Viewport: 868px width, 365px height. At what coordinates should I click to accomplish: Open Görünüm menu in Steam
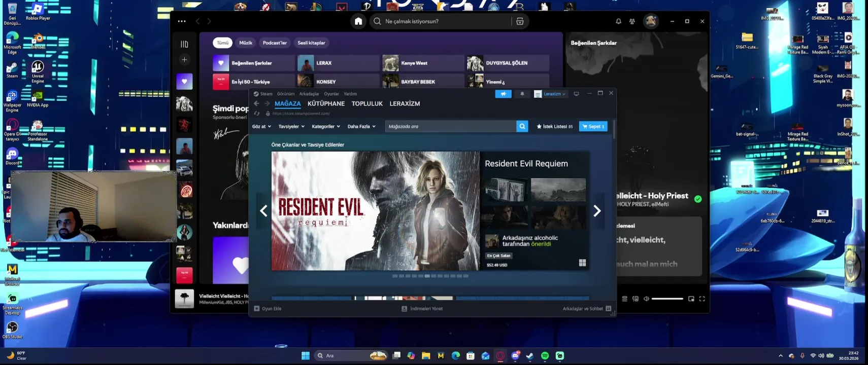(x=286, y=94)
